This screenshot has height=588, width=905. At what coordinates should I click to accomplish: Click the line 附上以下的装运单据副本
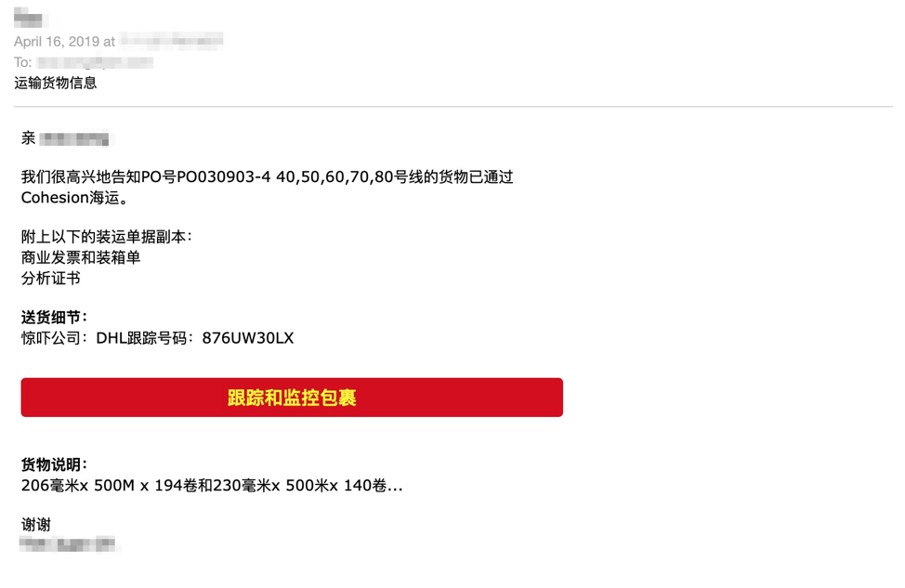tap(106, 237)
